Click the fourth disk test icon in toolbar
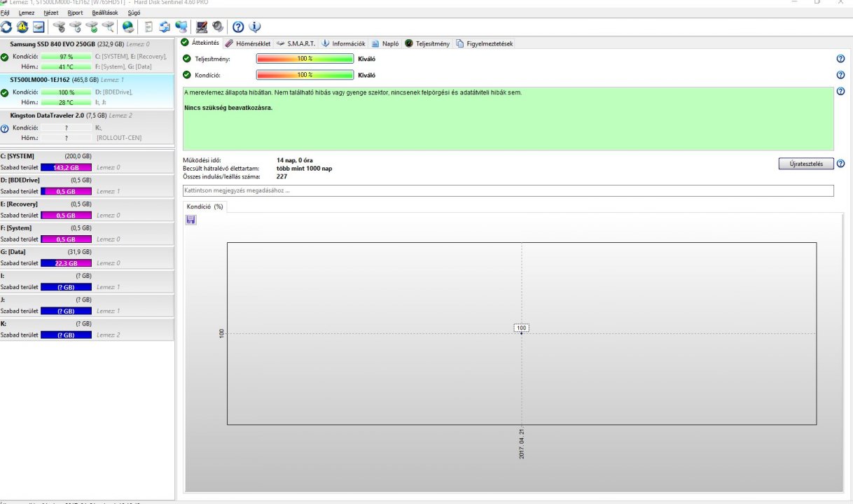Viewport: 853px width, 504px height. pos(107,27)
